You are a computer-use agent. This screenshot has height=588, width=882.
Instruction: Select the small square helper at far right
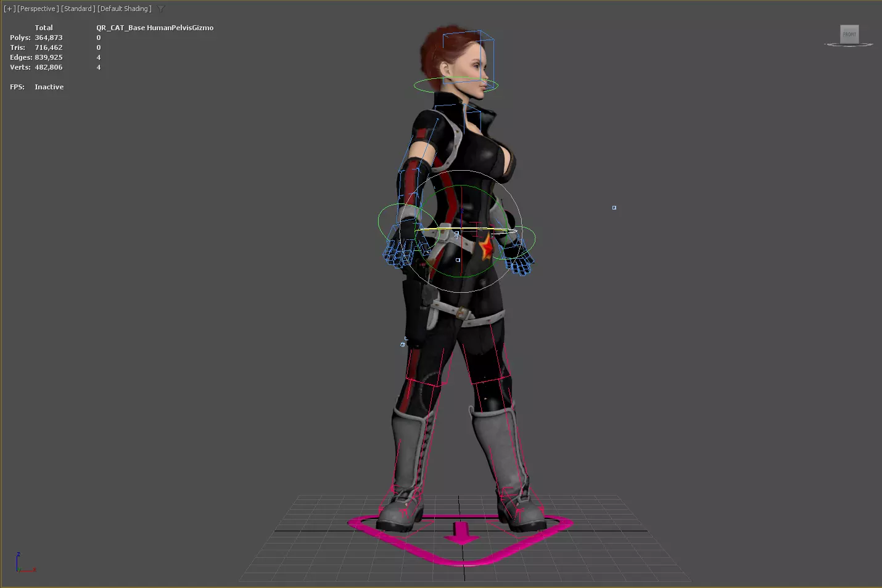tap(614, 208)
